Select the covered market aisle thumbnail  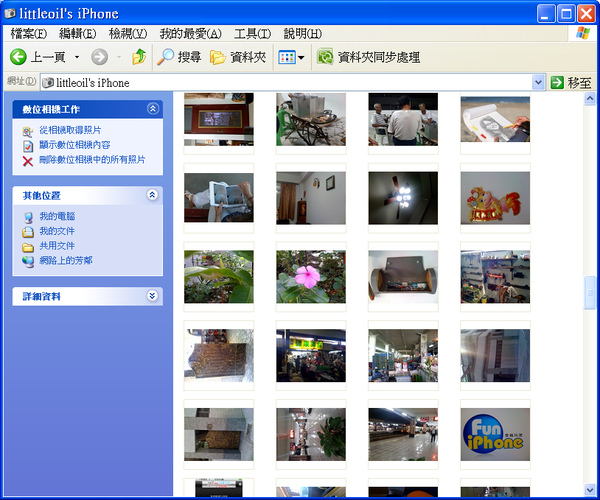[403, 355]
